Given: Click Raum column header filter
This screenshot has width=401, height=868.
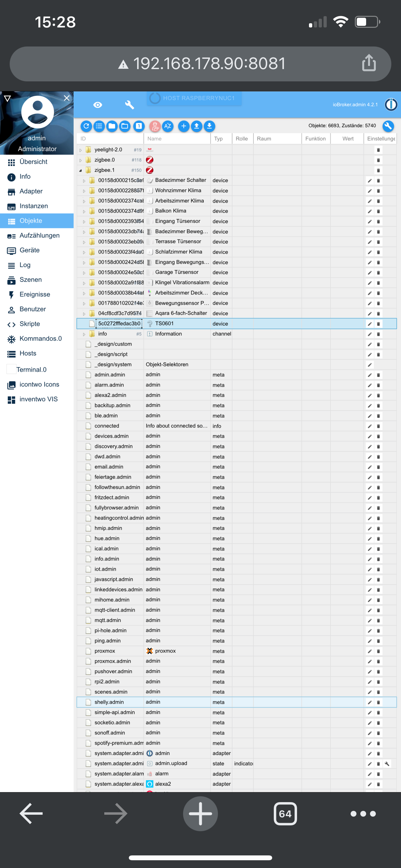Looking at the screenshot, I should [x=277, y=139].
